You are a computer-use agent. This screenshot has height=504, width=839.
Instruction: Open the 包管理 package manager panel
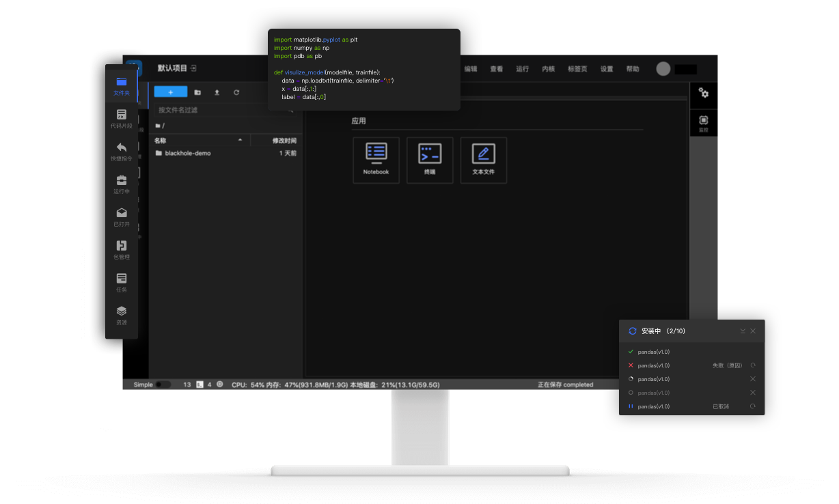pos(121,250)
